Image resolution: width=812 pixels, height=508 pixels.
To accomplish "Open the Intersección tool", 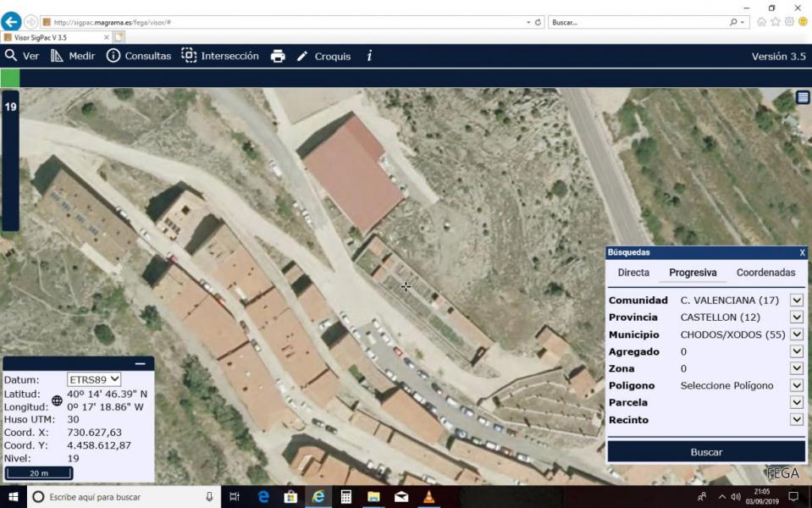I will (220, 56).
